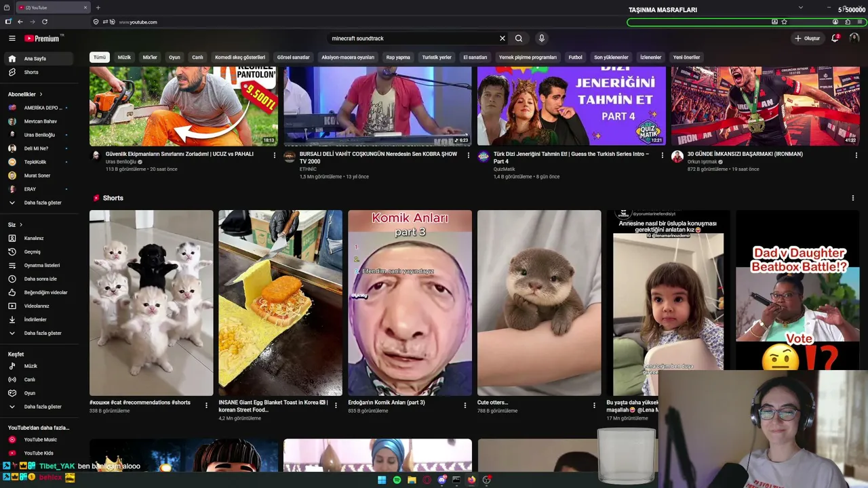
Task: Open the Siz section chevron
Action: (21, 225)
